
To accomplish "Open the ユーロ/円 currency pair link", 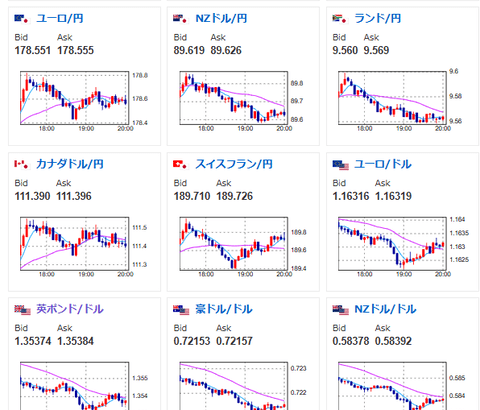I will coord(60,18).
